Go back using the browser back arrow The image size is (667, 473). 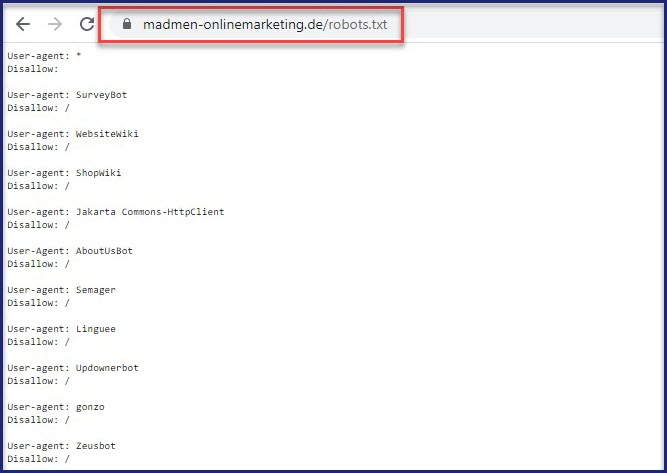click(x=23, y=24)
